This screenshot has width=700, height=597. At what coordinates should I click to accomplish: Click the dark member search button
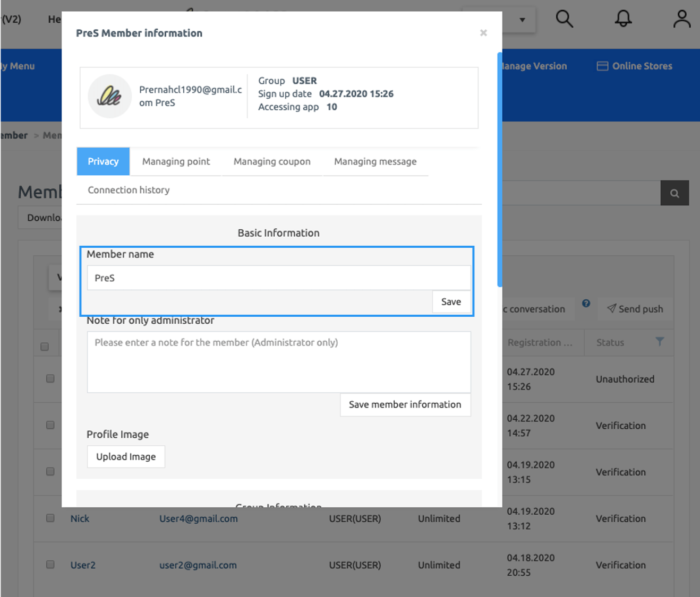pyautogui.click(x=675, y=193)
